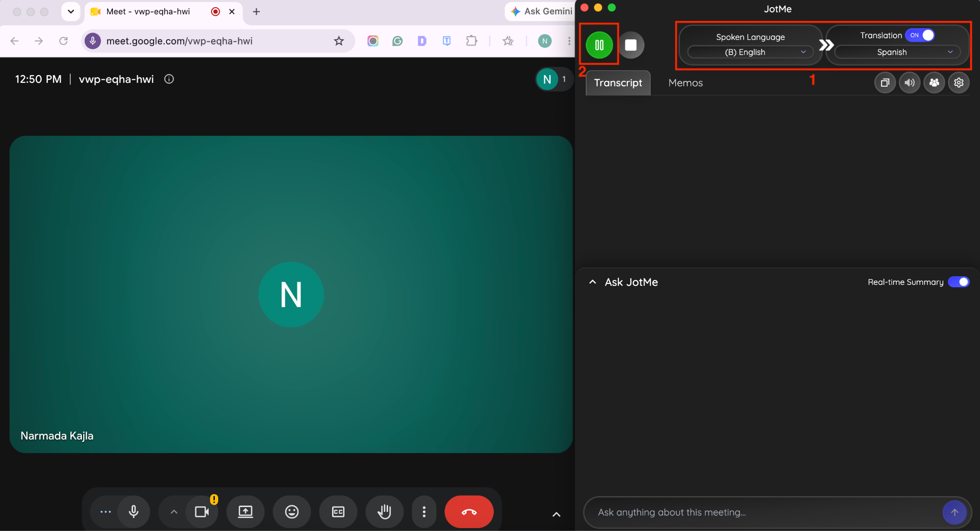
Task: Open the JotMe participants group icon
Action: (x=934, y=83)
